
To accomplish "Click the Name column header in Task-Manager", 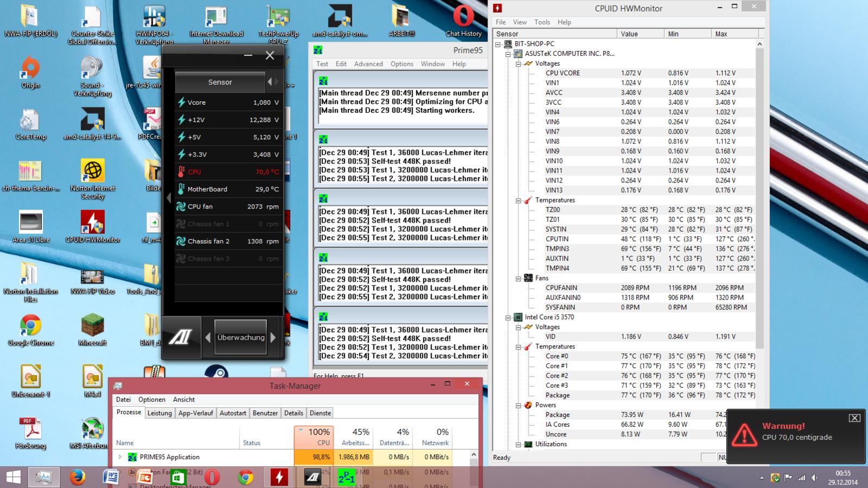I will 176,437.
